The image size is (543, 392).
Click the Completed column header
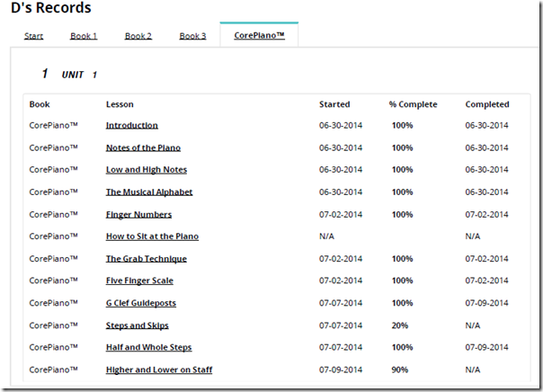point(487,104)
